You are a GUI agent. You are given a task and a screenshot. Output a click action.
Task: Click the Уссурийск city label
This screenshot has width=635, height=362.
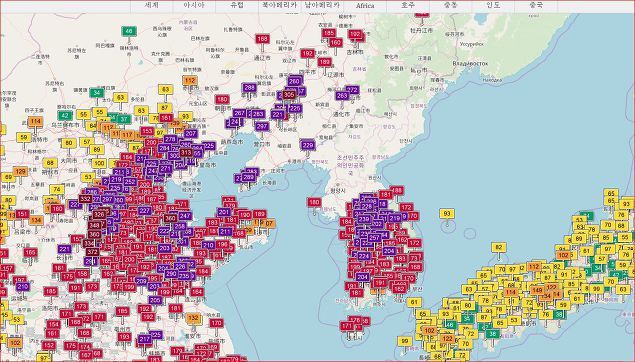pyautogui.click(x=472, y=44)
